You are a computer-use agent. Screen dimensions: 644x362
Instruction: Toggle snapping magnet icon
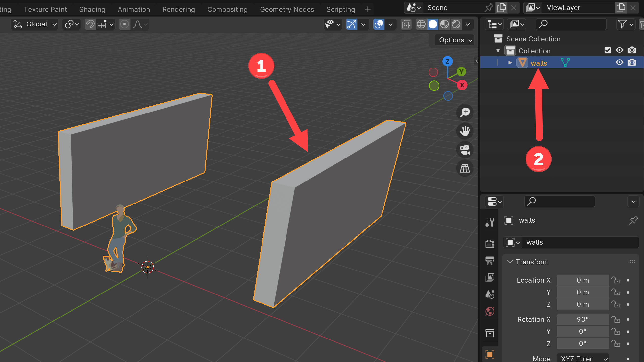[90, 24]
